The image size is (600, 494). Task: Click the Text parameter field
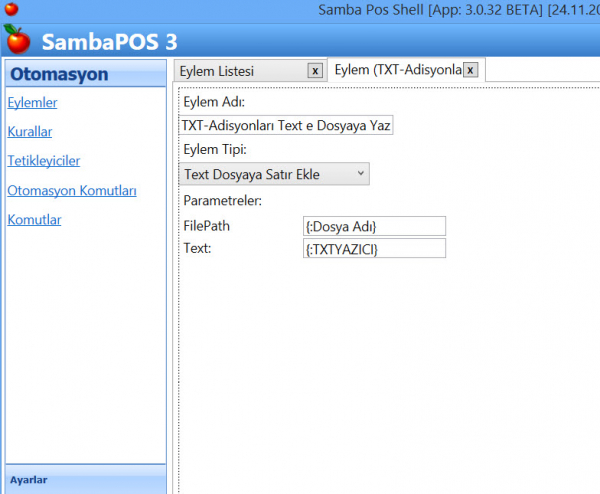coord(374,248)
